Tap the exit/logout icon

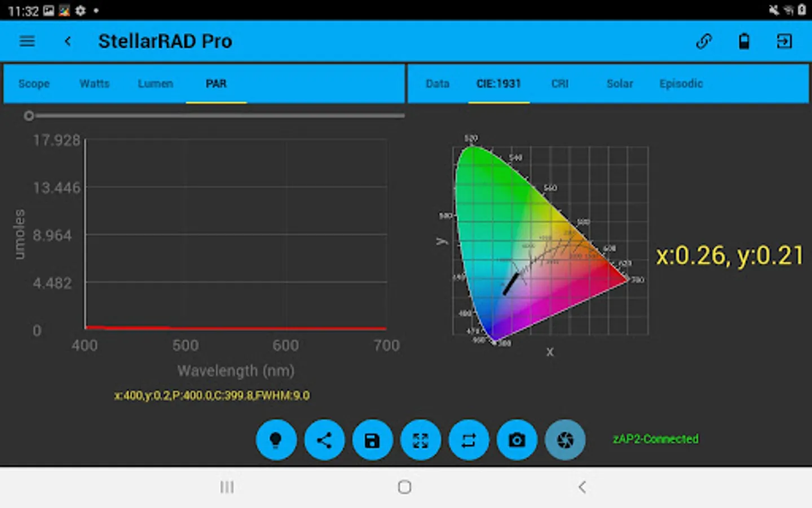(784, 41)
